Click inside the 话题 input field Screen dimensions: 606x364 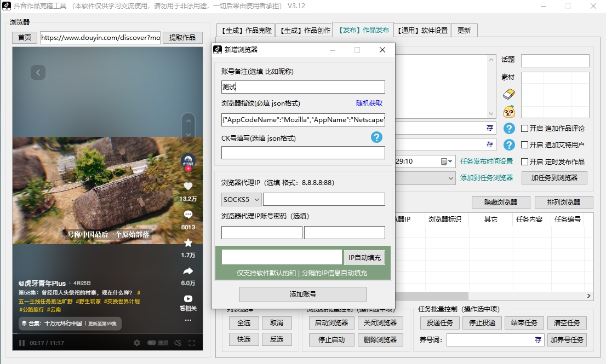point(555,61)
